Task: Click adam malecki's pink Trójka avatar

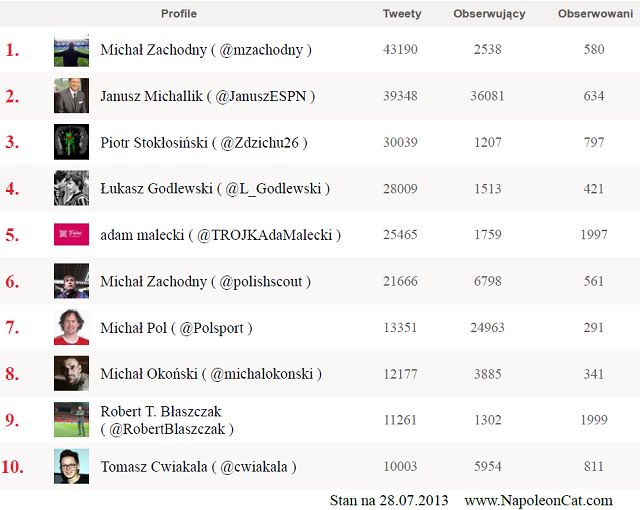Action: (x=71, y=235)
